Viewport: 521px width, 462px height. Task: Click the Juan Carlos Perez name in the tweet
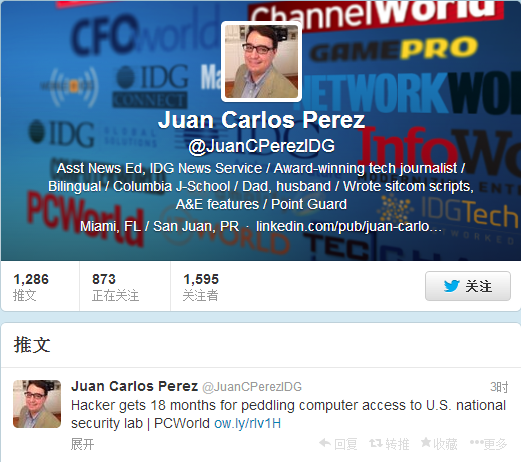point(135,386)
